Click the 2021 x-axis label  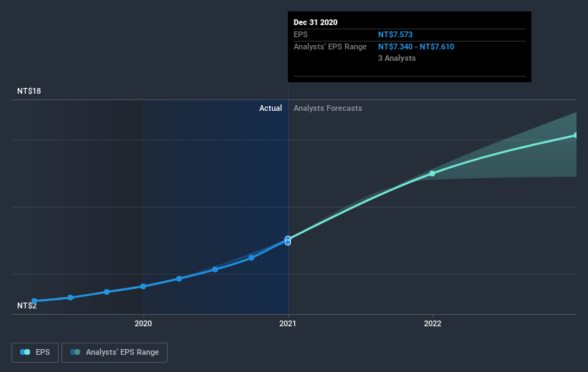pyautogui.click(x=288, y=323)
